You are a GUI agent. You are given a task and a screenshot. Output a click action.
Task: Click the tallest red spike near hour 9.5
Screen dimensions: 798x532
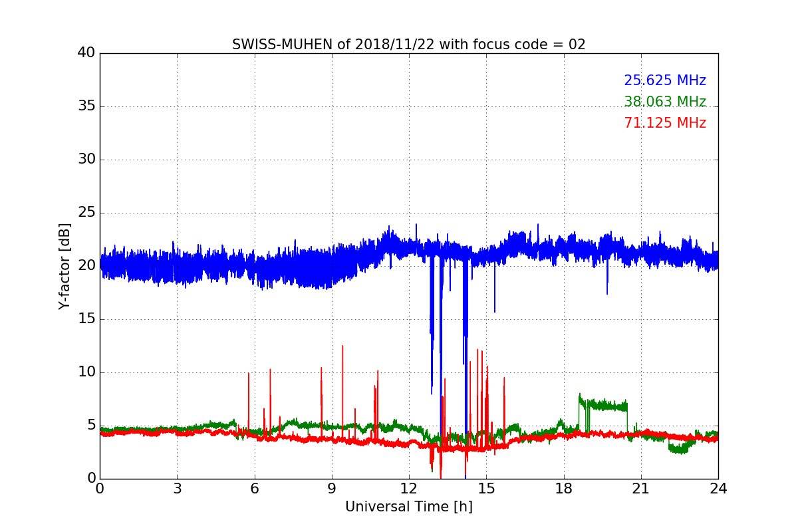pyautogui.click(x=342, y=391)
